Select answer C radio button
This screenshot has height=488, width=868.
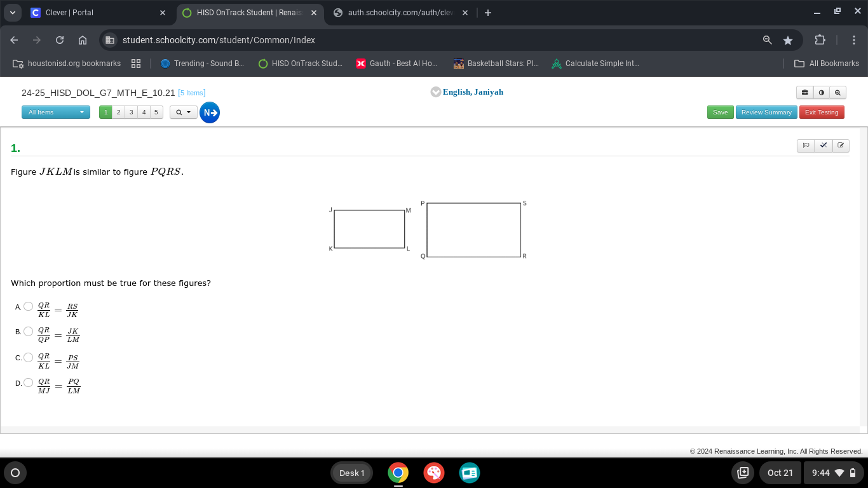pos(29,357)
